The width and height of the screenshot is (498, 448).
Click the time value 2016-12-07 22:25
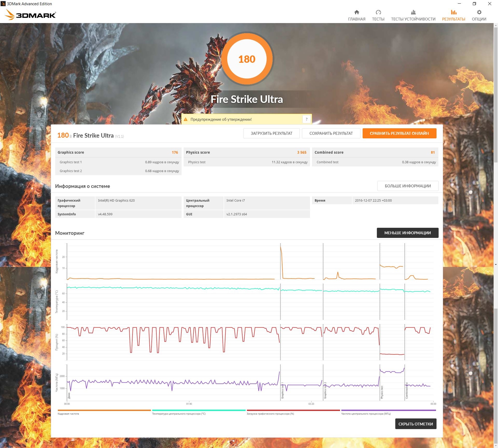tap(373, 200)
